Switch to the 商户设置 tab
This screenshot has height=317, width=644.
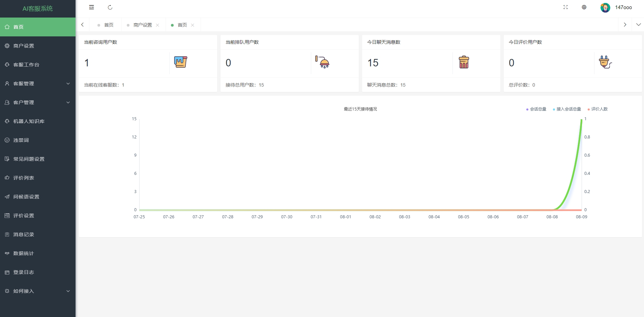click(x=142, y=25)
